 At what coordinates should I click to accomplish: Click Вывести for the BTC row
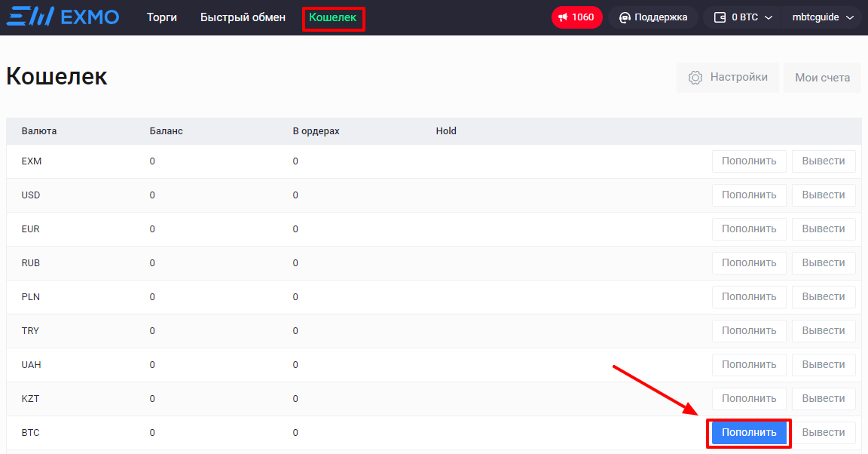824,433
